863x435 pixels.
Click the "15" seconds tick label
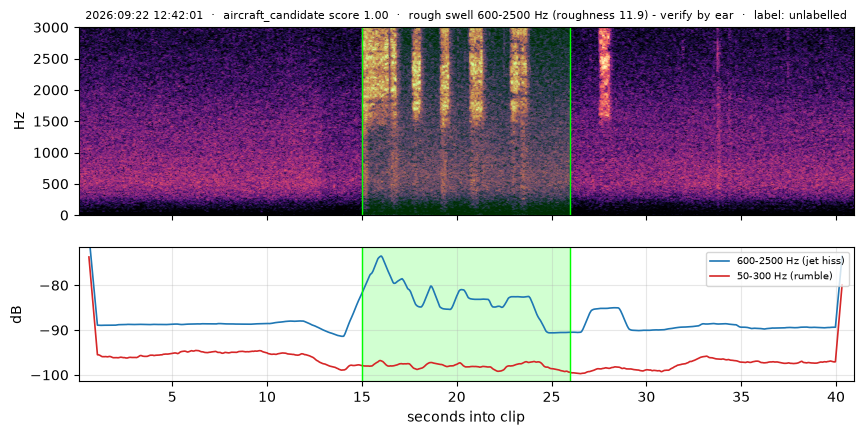pyautogui.click(x=362, y=397)
